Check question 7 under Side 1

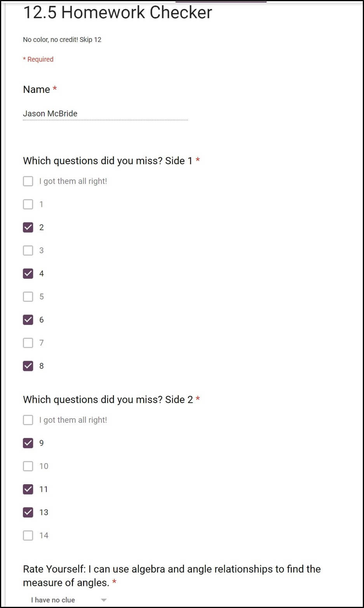28,343
